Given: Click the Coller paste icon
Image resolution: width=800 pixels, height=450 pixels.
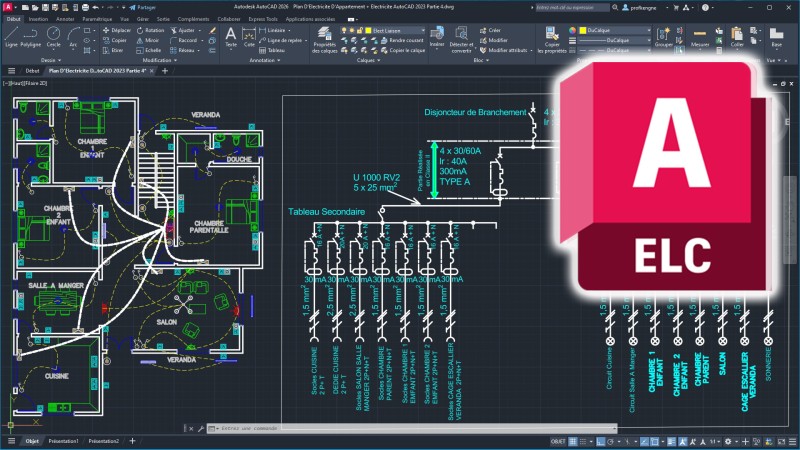Looking at the screenshot, I should click(737, 37).
